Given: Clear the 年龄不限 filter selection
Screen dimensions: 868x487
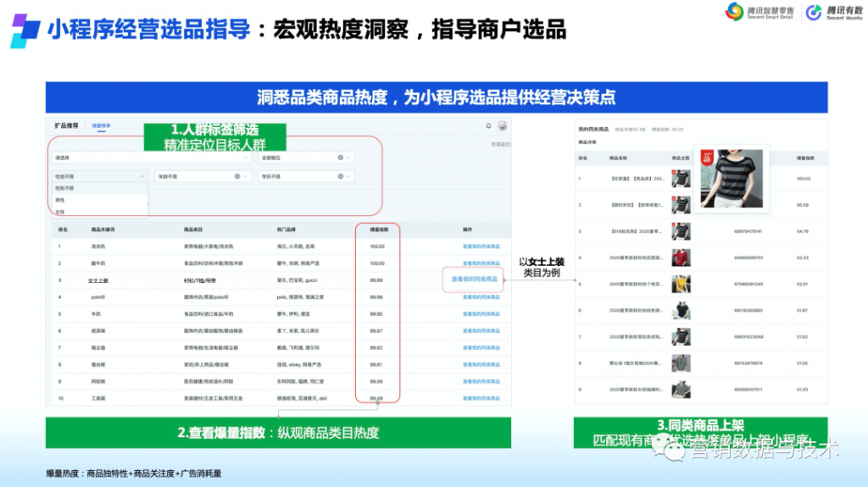Looking at the screenshot, I should click(x=236, y=176).
